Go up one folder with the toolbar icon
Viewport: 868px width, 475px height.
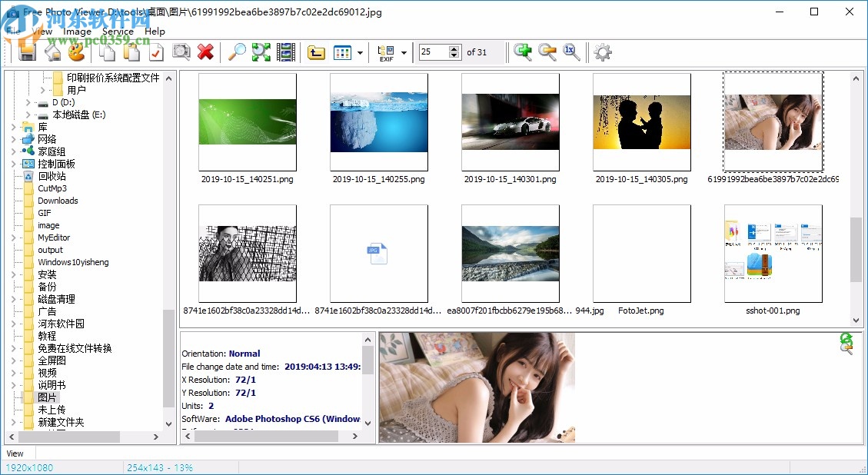(x=318, y=51)
